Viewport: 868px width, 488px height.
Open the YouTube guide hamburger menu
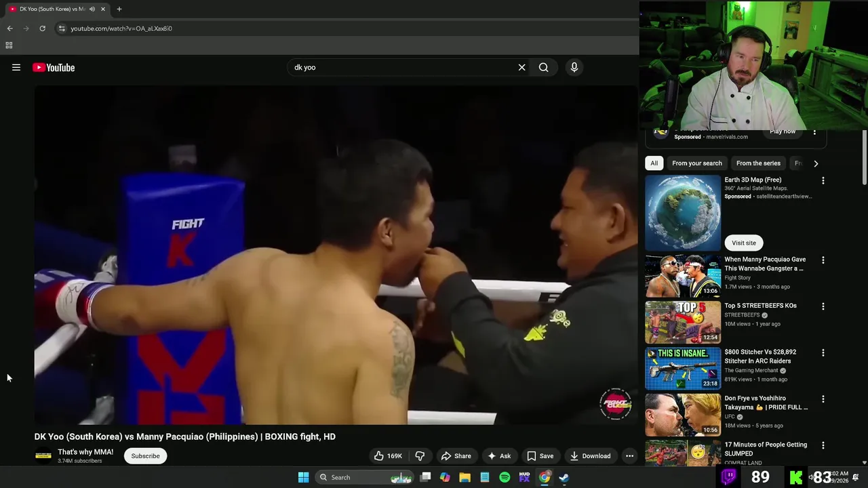point(16,67)
